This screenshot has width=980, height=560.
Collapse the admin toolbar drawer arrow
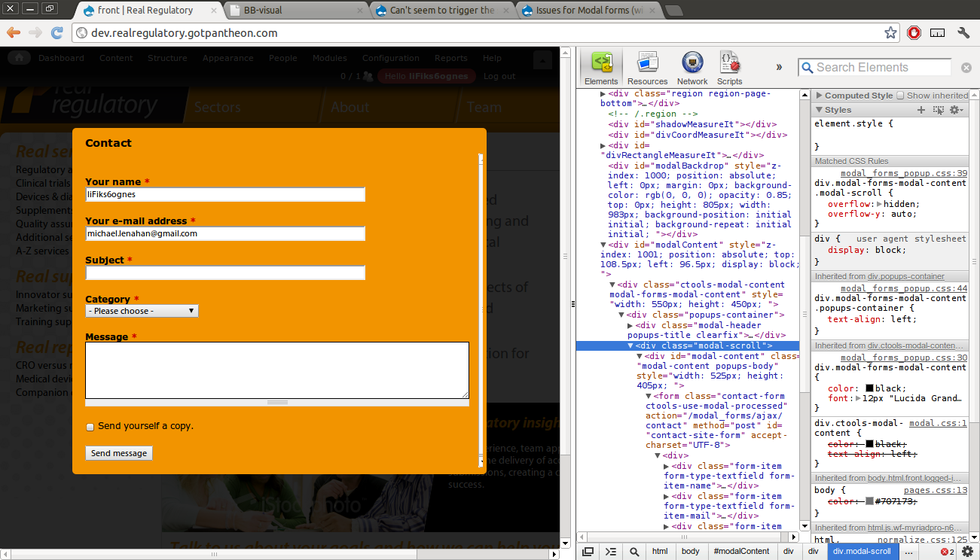[542, 61]
